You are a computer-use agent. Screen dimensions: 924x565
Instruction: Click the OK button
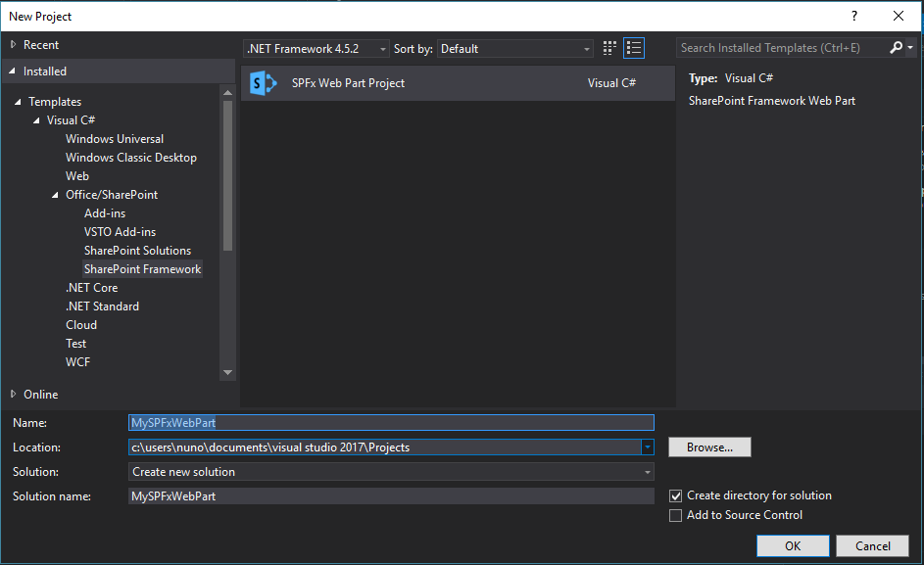tap(793, 546)
